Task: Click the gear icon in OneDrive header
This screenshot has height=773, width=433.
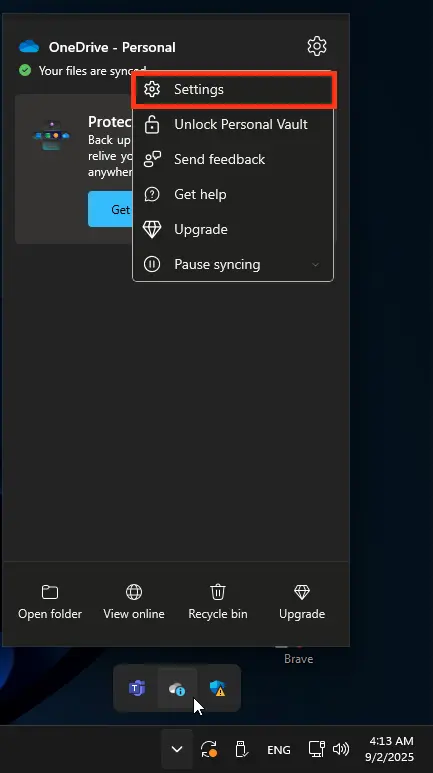Action: [x=317, y=46]
